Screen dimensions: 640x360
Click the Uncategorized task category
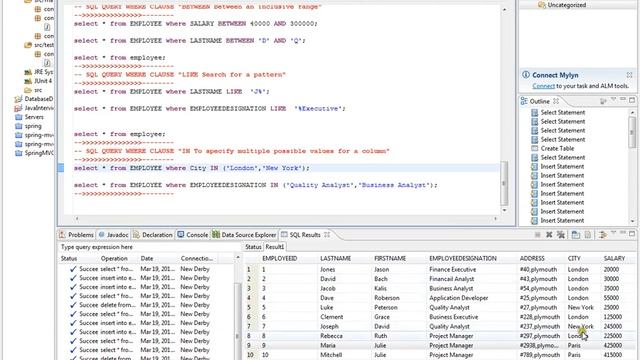point(566,5)
